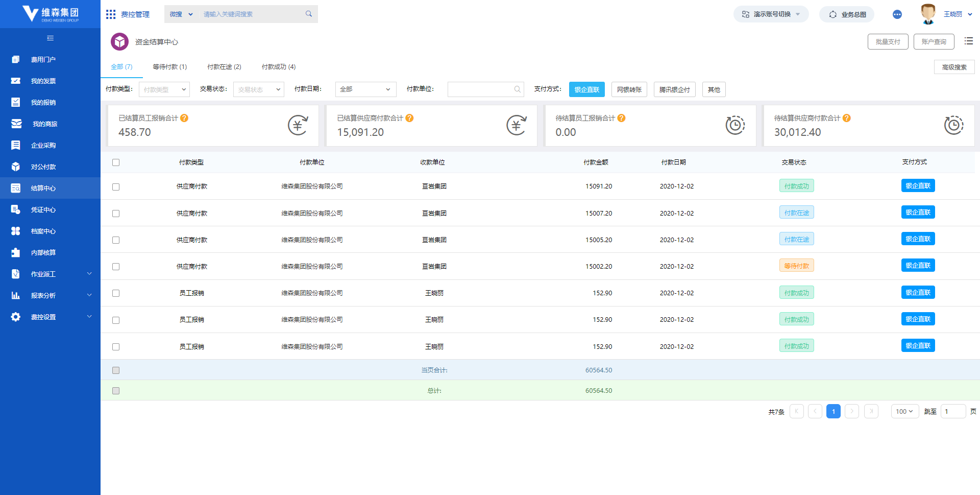
Task: Switch to the 等待付款 (1) tab
Action: click(x=169, y=67)
